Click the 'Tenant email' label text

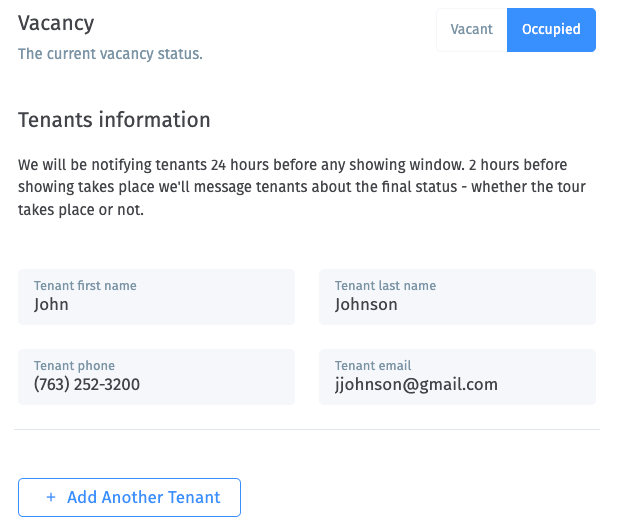point(373,366)
